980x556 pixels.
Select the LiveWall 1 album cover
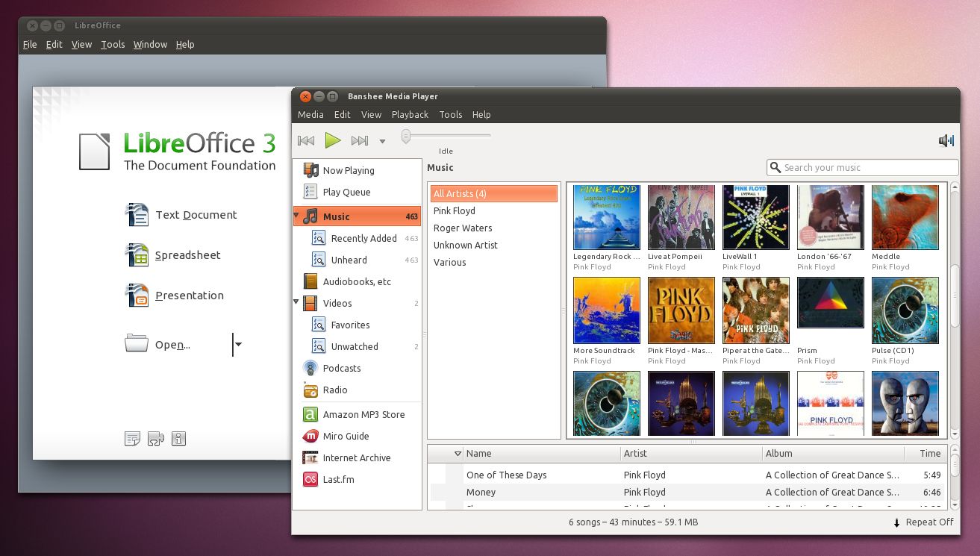(x=756, y=217)
